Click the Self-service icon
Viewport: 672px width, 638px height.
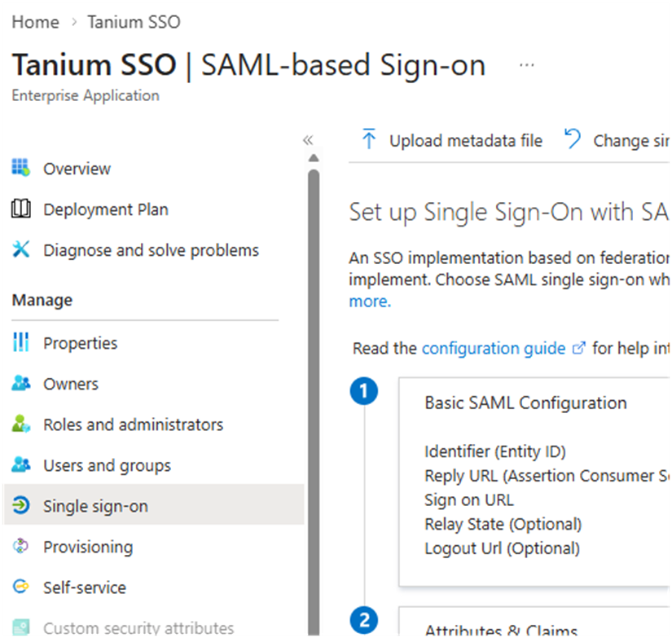pos(21,587)
